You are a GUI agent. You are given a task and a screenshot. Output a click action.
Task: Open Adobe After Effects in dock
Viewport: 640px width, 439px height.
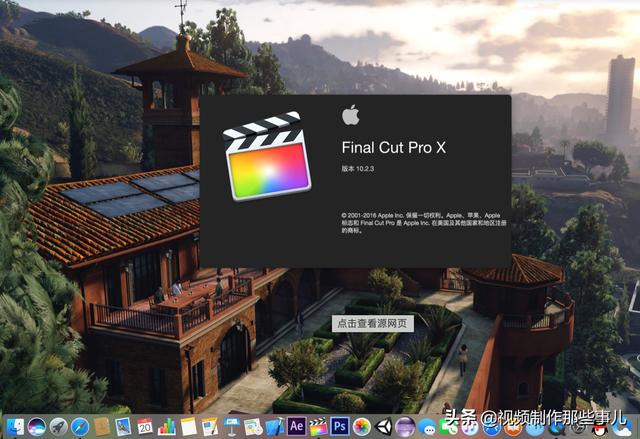click(296, 427)
